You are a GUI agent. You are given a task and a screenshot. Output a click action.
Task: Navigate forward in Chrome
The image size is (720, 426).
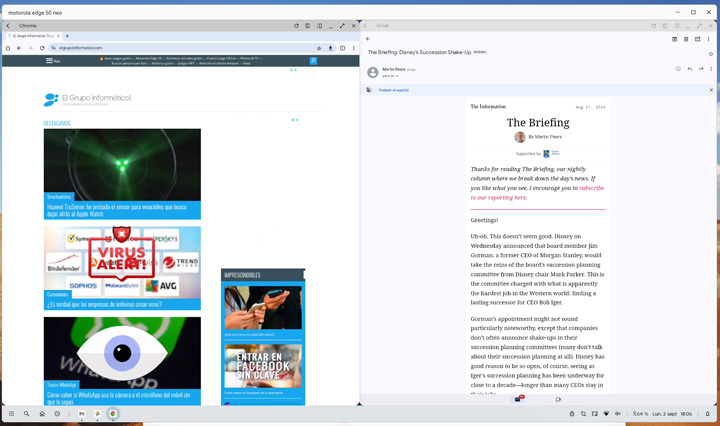(x=31, y=48)
